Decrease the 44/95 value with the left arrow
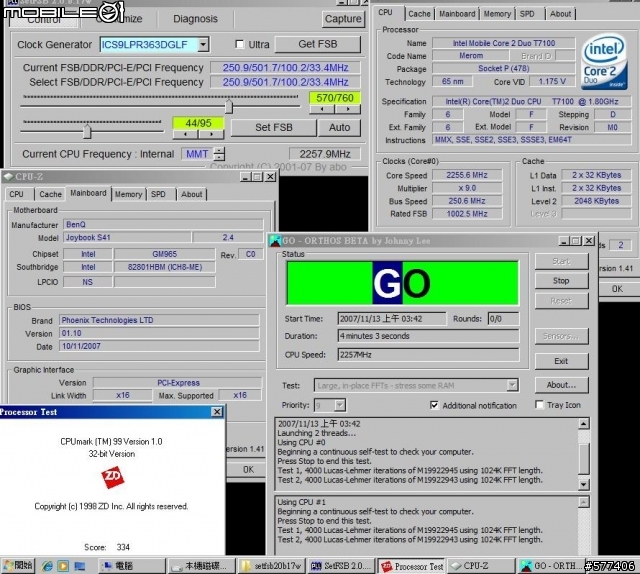 click(x=185, y=134)
